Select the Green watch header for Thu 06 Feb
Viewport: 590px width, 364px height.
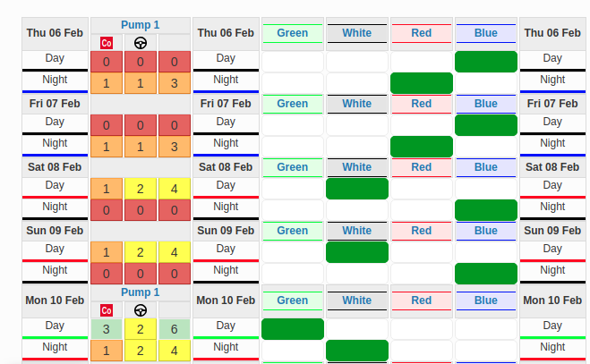click(292, 33)
